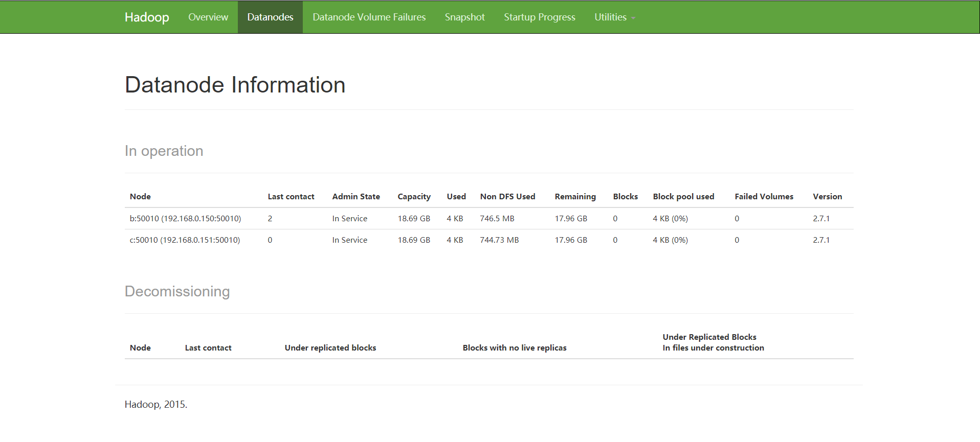Click the Used column header
The height and width of the screenshot is (442, 980).
pos(456,196)
